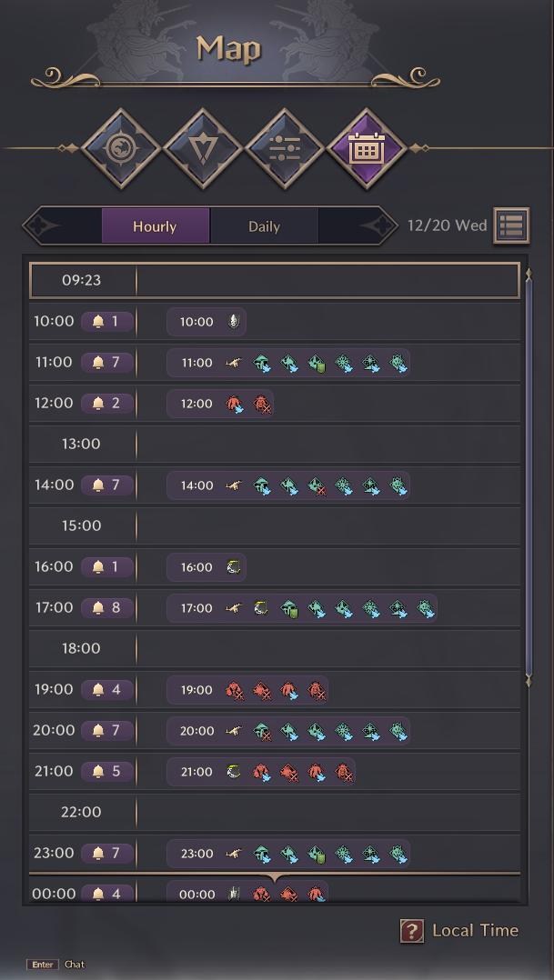Select the purple calendar schedule tab icon
The height and width of the screenshot is (980, 554).
[x=367, y=148]
